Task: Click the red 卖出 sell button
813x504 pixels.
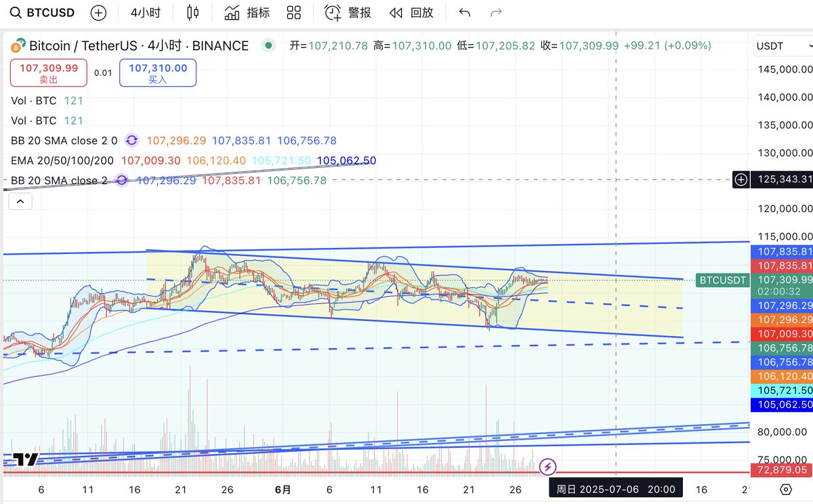Action: tap(49, 73)
